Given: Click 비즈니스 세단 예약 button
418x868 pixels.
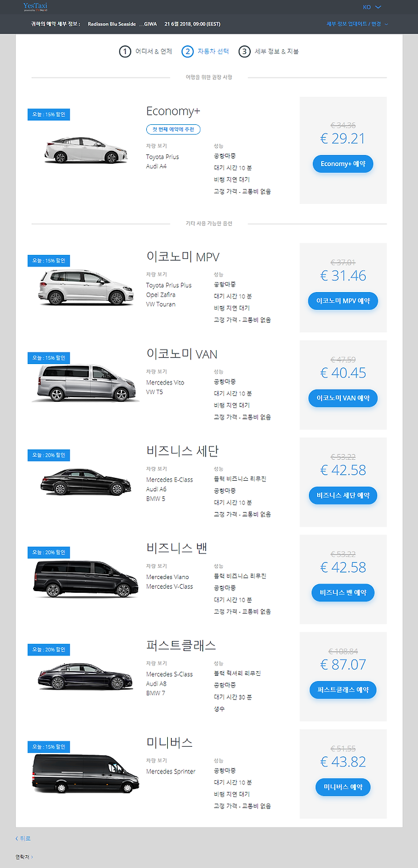Looking at the screenshot, I should [x=343, y=496].
